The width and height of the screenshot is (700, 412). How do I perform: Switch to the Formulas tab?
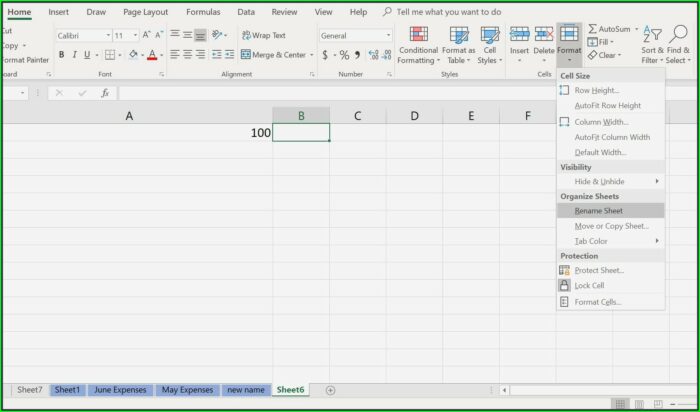(x=203, y=12)
